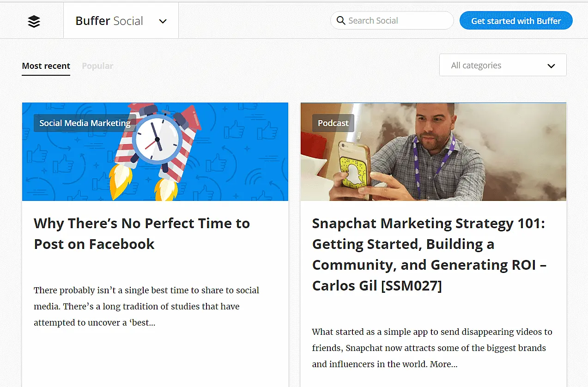Focus the Search Social input field

point(397,21)
